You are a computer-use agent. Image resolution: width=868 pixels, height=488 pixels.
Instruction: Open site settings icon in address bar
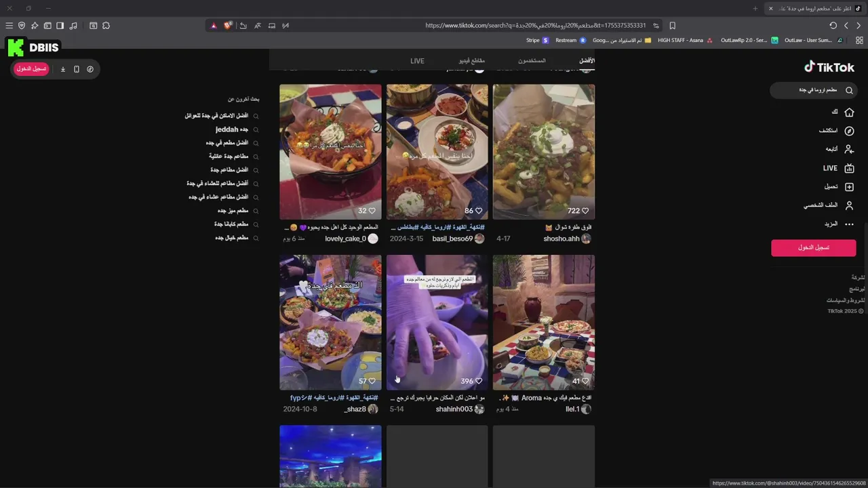656,26
